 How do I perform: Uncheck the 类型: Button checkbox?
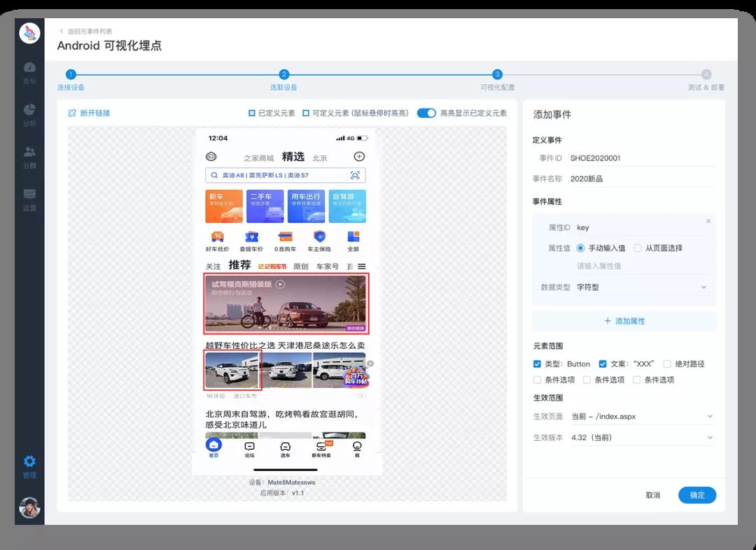point(537,364)
